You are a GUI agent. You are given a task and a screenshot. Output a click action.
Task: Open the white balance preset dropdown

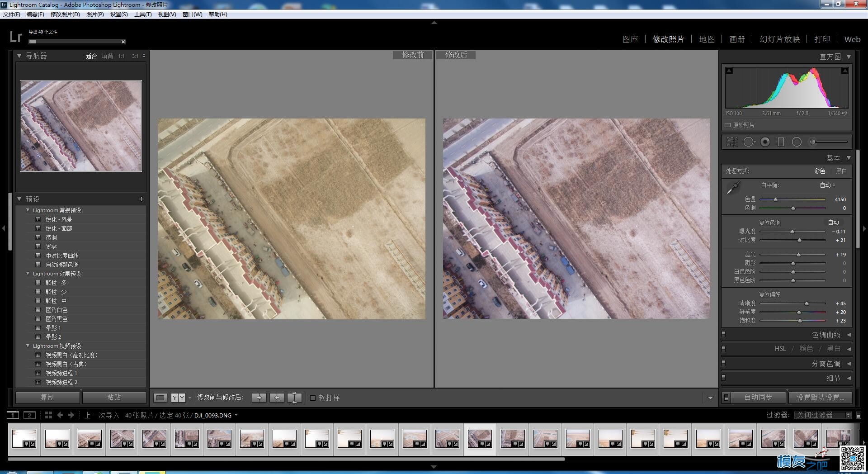click(828, 185)
